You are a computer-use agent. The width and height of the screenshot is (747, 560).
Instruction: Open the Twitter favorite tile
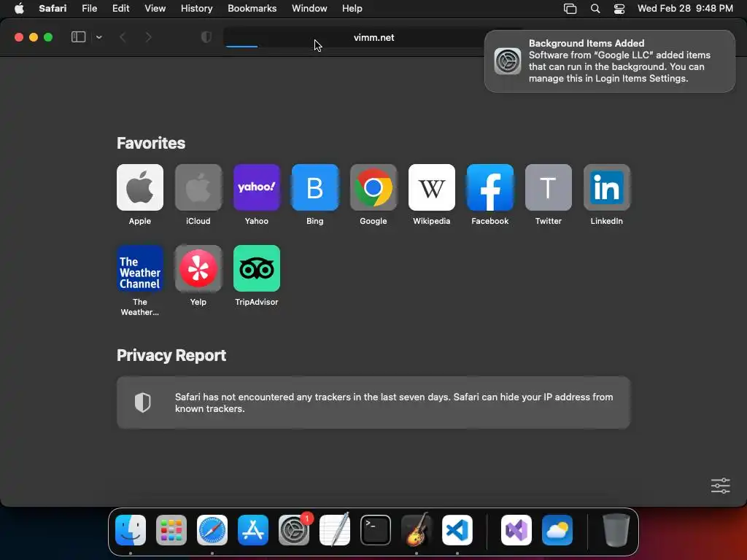click(549, 187)
